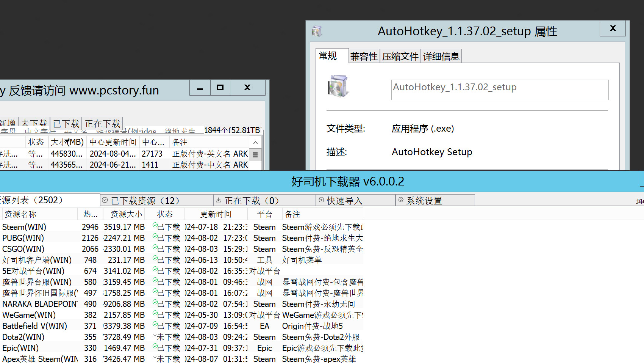Close the AutoHotkey properties dialog

[x=613, y=28]
